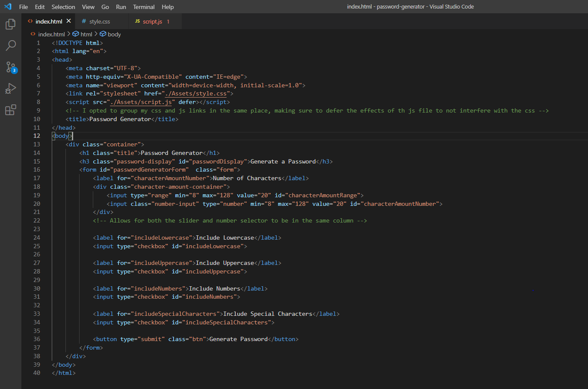Click line number 19 with the range input
Viewport: 588px width, 389px height.
37,195
